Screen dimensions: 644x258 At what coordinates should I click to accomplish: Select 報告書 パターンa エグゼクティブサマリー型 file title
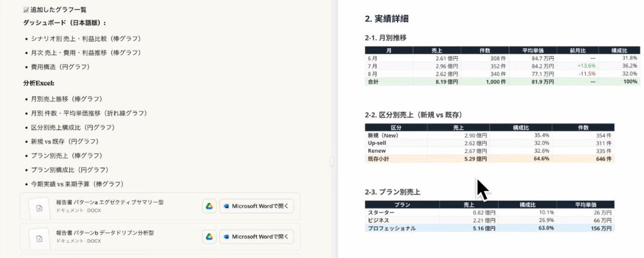coord(109,202)
